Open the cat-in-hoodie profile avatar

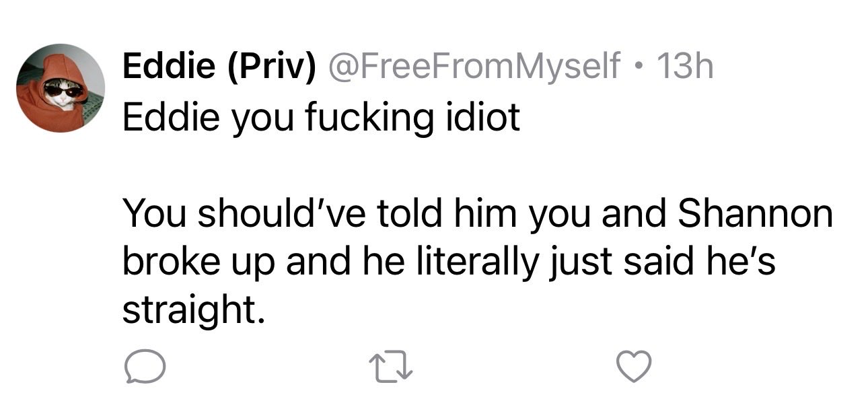point(61,88)
